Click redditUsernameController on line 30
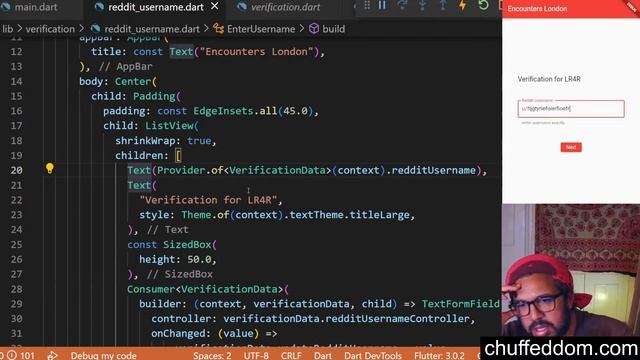The height and width of the screenshot is (360, 640). click(x=397, y=318)
